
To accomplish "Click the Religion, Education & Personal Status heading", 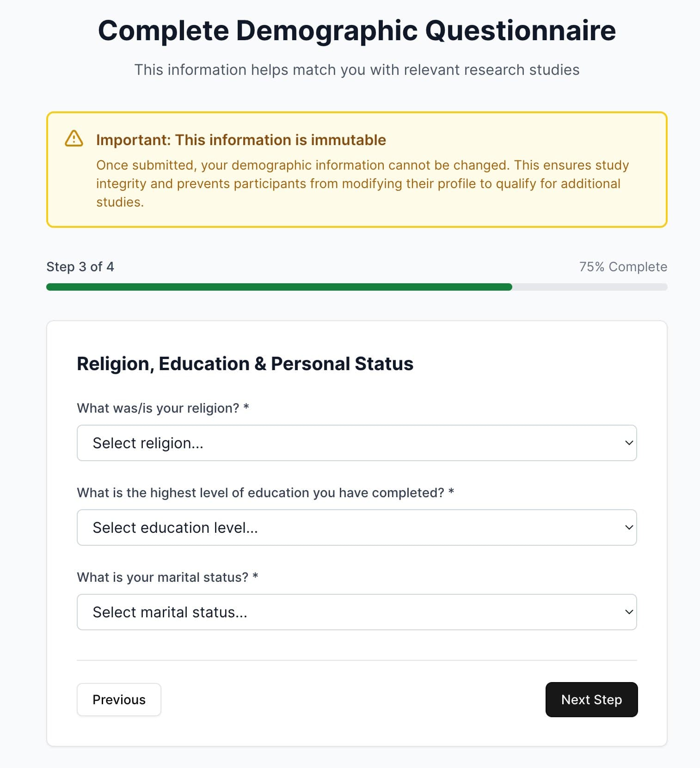I will point(245,363).
